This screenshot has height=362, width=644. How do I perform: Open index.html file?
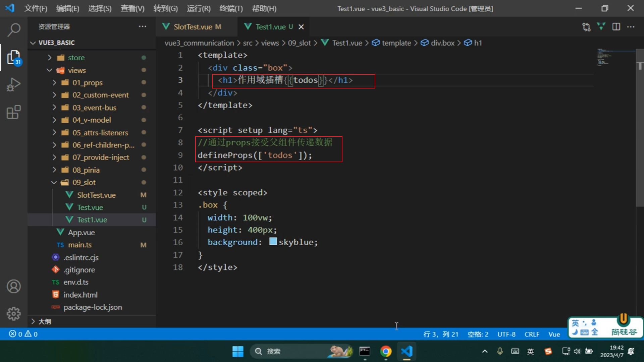pos(91,295)
